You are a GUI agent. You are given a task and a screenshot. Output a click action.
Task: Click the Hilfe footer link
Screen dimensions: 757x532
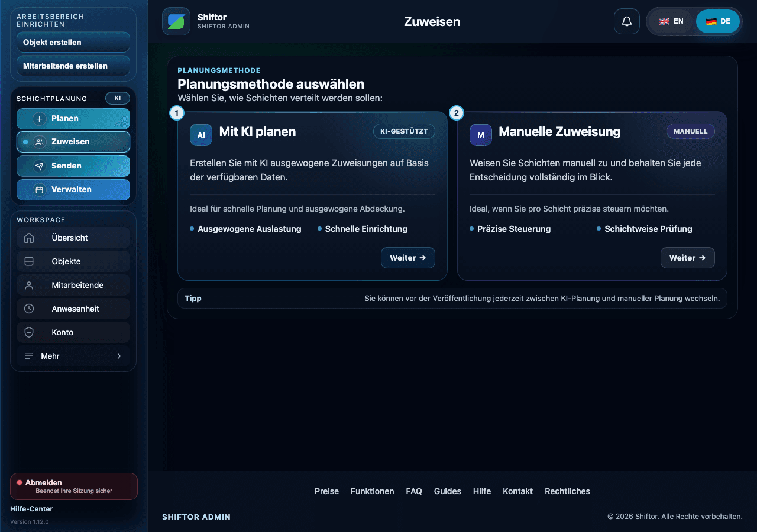click(x=482, y=491)
